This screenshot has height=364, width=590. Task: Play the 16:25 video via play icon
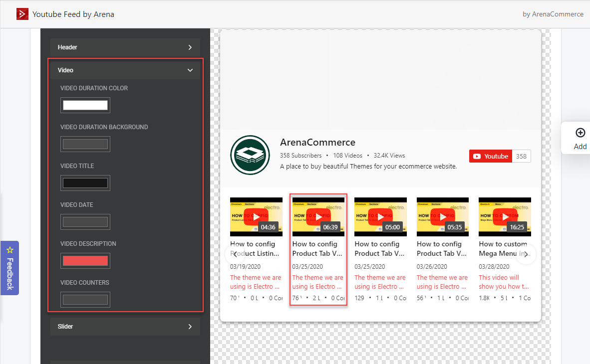click(x=505, y=216)
